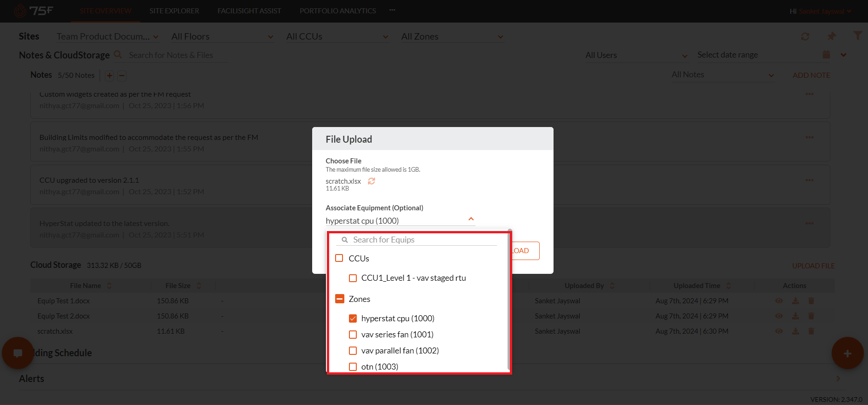Screen dimensions: 868x405
Task: Click in the Search for Equips field
Action: pyautogui.click(x=417, y=240)
